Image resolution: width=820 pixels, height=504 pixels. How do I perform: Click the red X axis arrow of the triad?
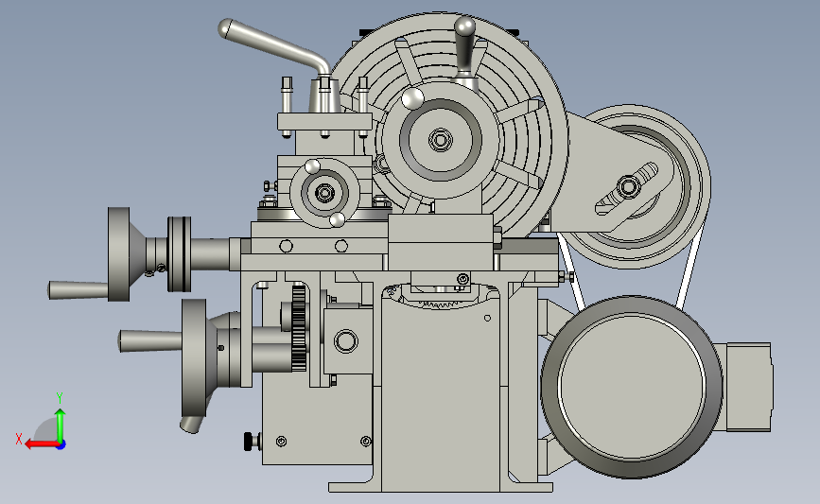coord(42,444)
